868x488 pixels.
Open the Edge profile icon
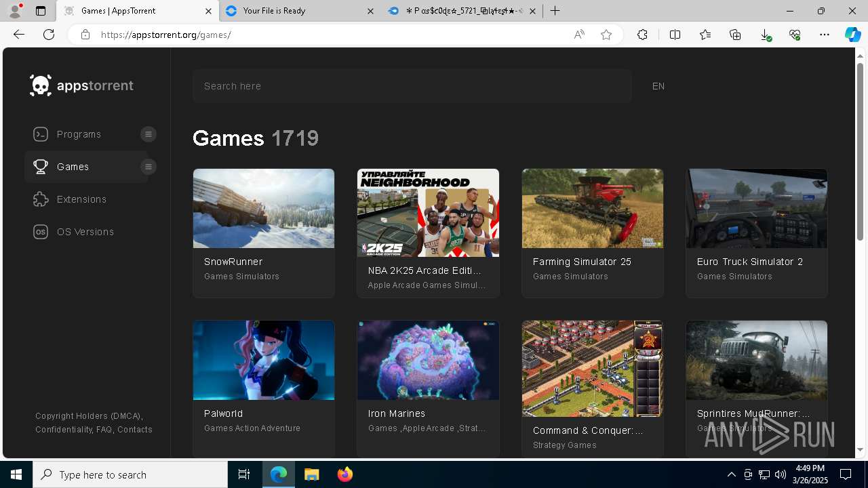(x=15, y=11)
